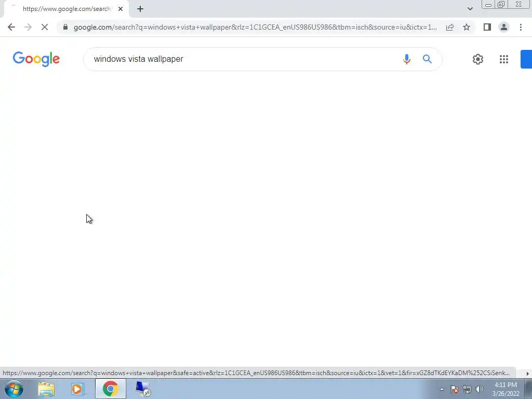Show hidden system tray icons
This screenshot has height=399, width=532.
coord(442,389)
